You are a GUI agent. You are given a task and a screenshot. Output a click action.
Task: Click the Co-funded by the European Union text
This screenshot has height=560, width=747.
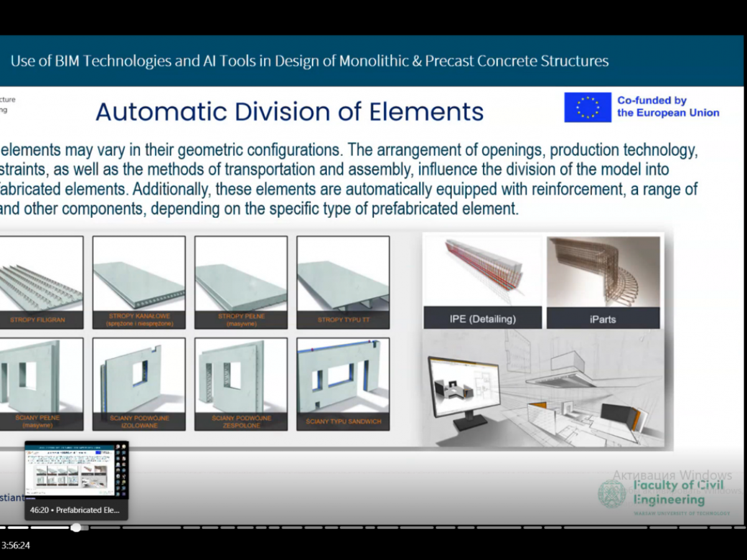pyautogui.click(x=668, y=106)
